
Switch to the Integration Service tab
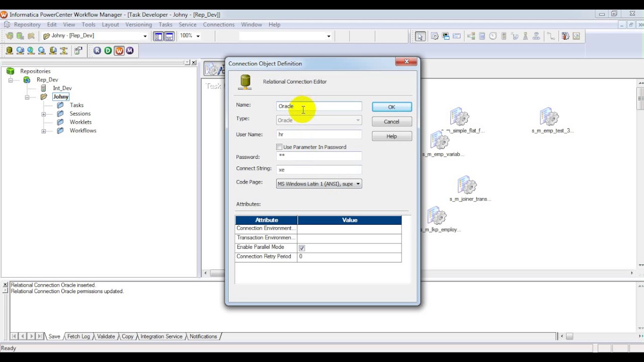click(x=161, y=336)
